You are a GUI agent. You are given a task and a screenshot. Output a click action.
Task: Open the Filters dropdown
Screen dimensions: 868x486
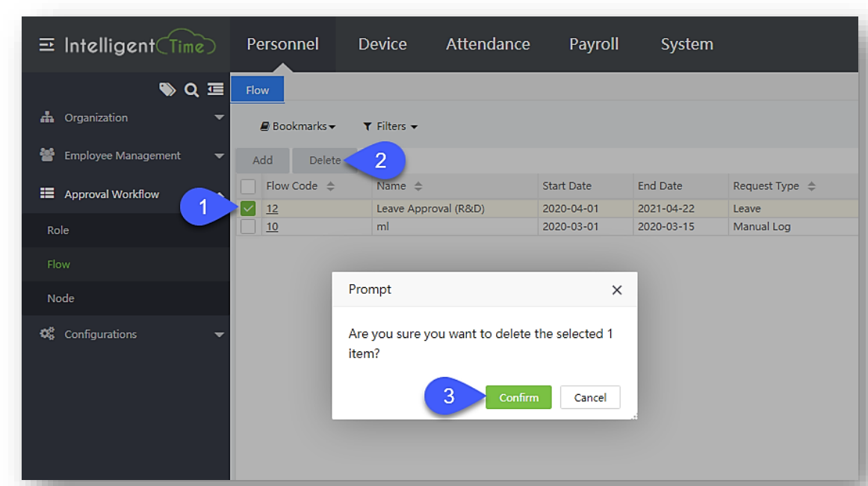(x=390, y=126)
